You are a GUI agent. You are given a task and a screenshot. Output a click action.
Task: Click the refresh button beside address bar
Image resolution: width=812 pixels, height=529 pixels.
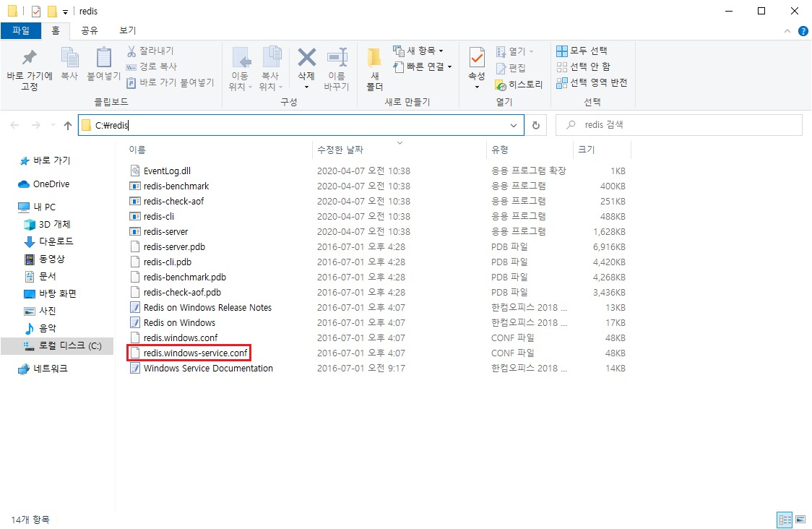click(536, 125)
